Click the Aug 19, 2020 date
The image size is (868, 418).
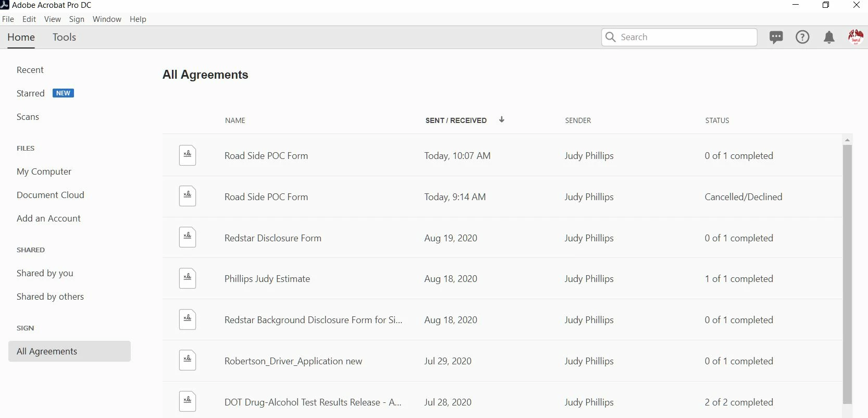[x=451, y=238]
